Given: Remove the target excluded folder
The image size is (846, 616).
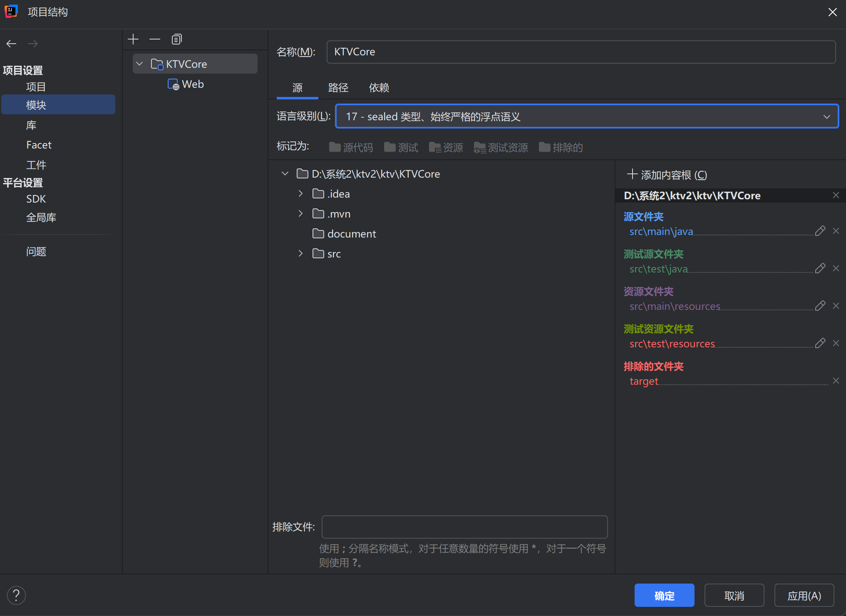Looking at the screenshot, I should coord(836,381).
